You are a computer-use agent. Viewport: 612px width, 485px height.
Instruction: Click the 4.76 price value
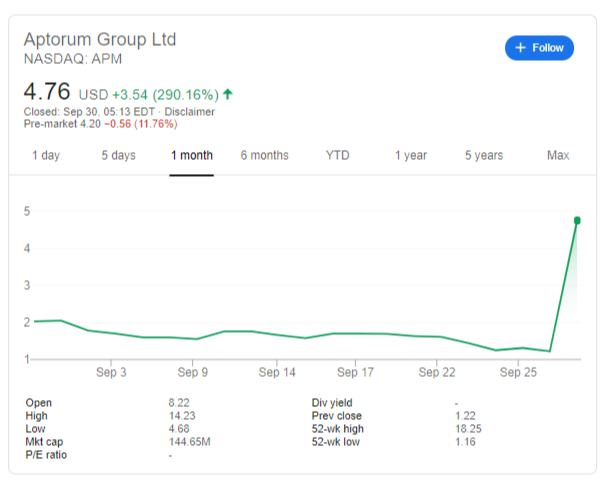point(47,91)
